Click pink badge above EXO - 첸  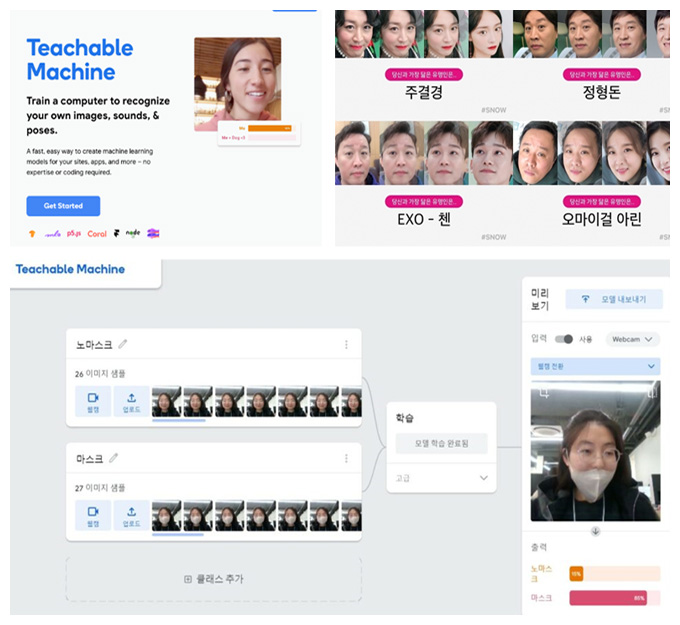[x=424, y=202]
